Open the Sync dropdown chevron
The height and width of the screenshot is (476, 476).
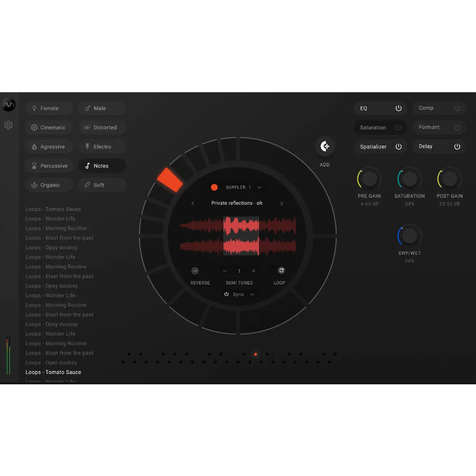pyautogui.click(x=252, y=294)
